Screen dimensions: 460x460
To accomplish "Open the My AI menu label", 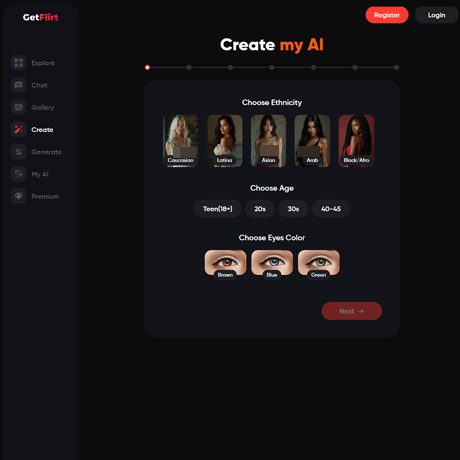I will click(x=40, y=174).
